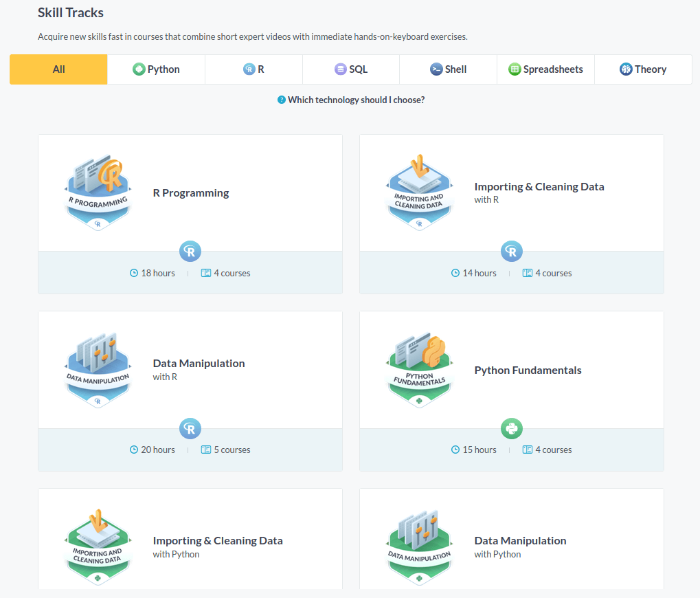Filter tracks by SQL tab

351,69
